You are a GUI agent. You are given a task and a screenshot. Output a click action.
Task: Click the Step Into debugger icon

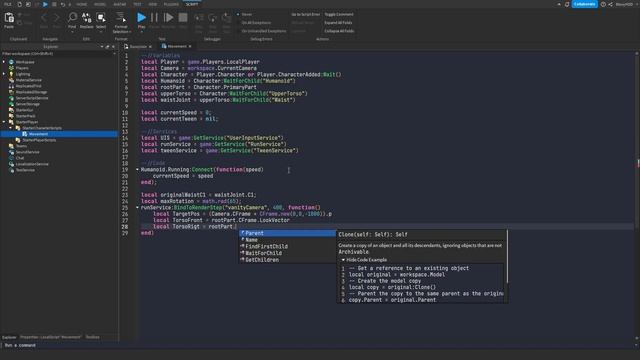199,18
